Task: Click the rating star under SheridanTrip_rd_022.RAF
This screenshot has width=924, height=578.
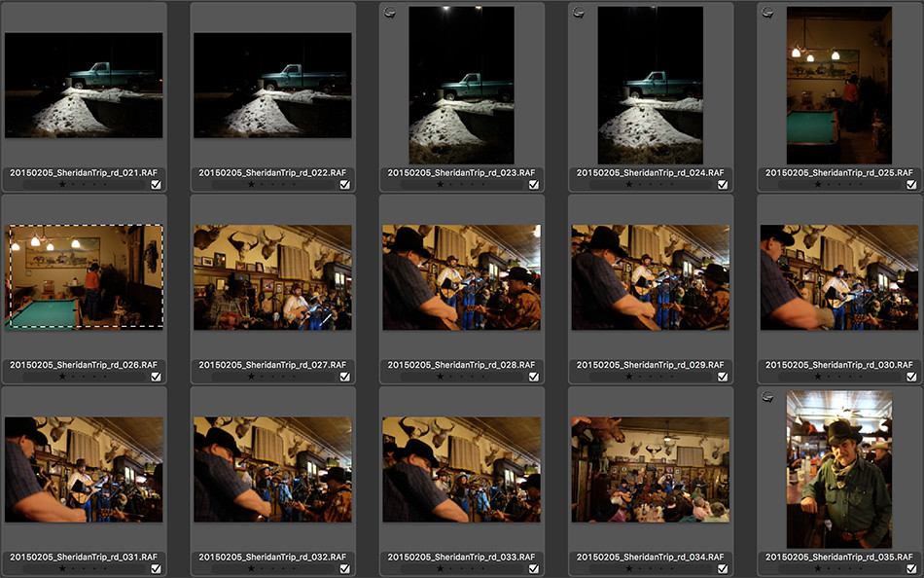Action: point(251,185)
